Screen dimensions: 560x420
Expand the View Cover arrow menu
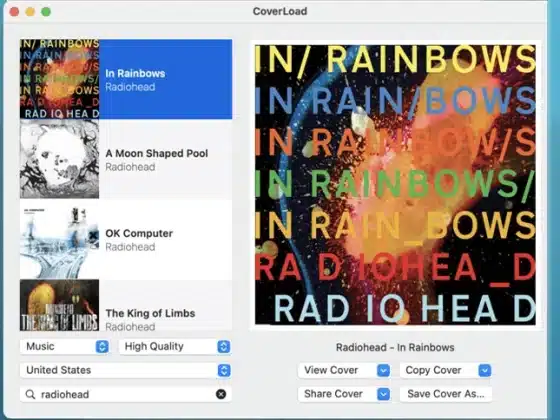383,370
